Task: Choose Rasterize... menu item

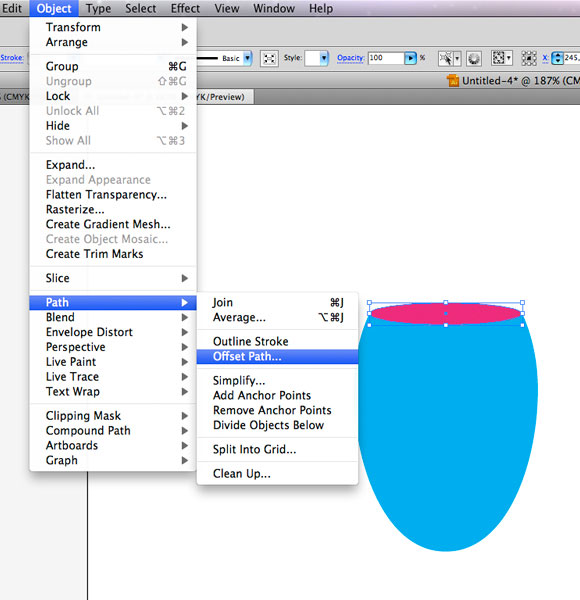Action: coord(113,210)
